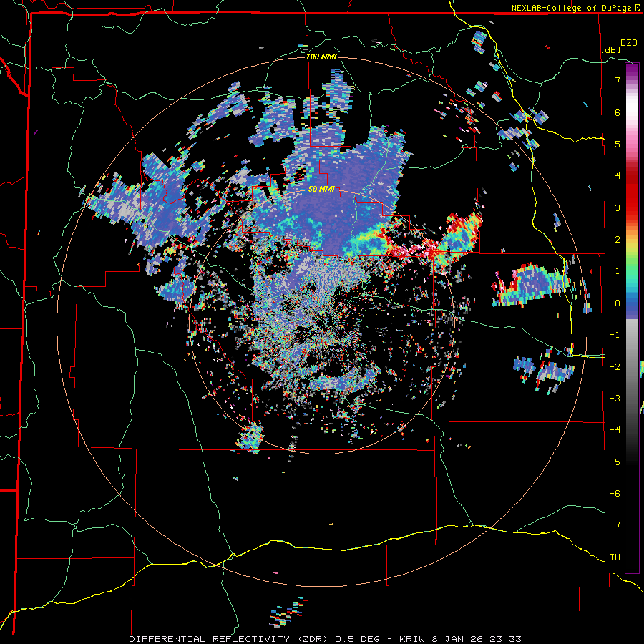The image size is (644, 644).
Task: Click the ZDR color bar legend
Action: click(632, 318)
